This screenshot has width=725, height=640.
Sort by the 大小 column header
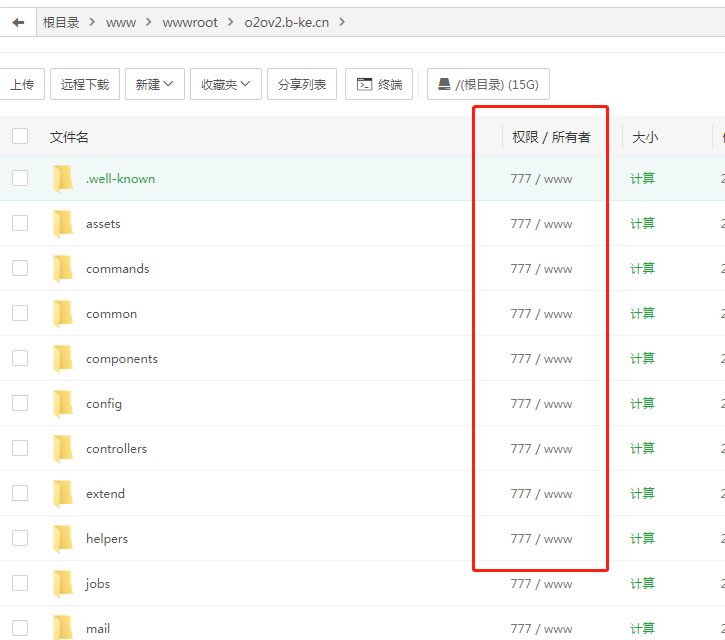[645, 137]
